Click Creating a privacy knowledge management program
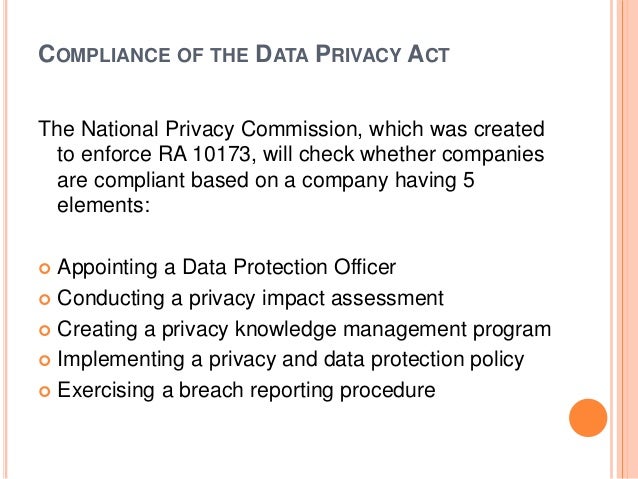The height and width of the screenshot is (479, 638). pos(304,329)
